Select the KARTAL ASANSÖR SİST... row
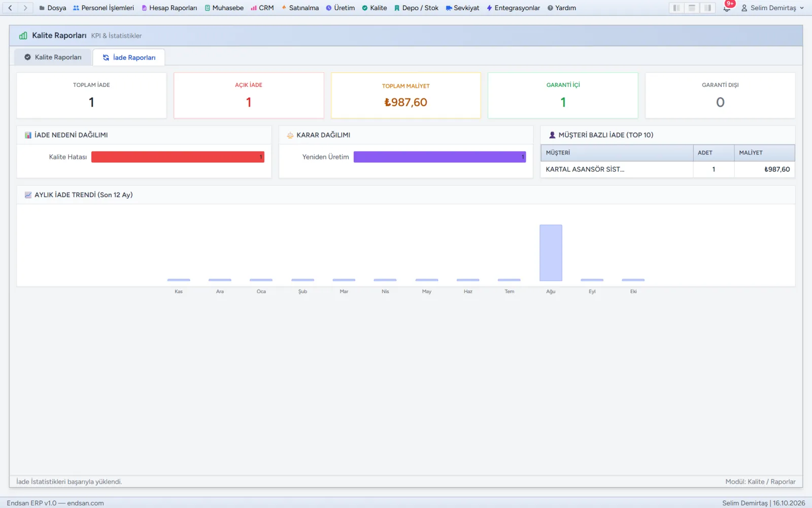The height and width of the screenshot is (508, 812). click(668, 169)
